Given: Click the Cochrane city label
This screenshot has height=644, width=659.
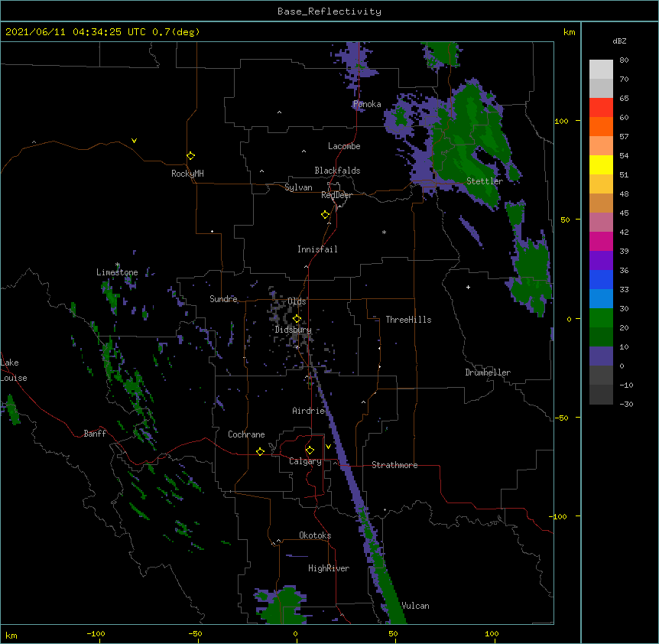Looking at the screenshot, I should [x=246, y=434].
